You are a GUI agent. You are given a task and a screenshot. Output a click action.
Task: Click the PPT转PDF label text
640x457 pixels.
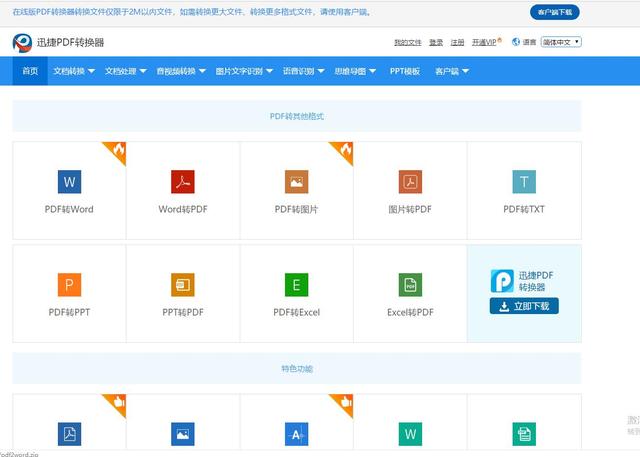(183, 313)
